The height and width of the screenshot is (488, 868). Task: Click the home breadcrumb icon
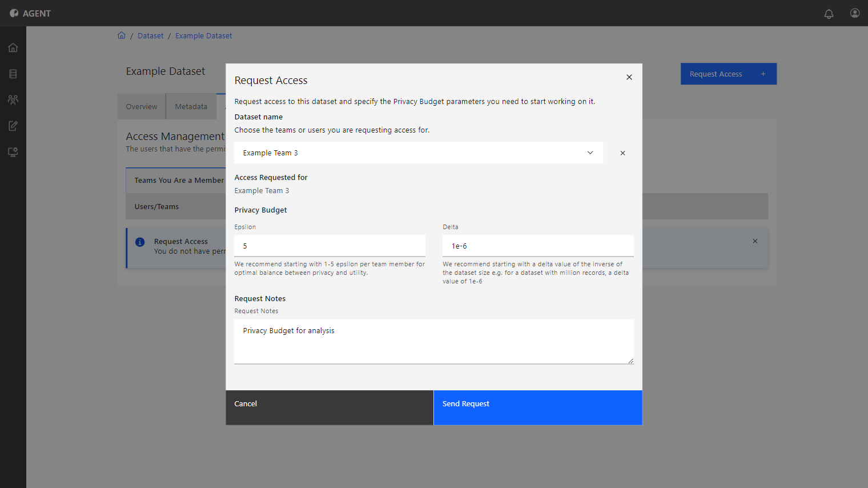pos(122,35)
